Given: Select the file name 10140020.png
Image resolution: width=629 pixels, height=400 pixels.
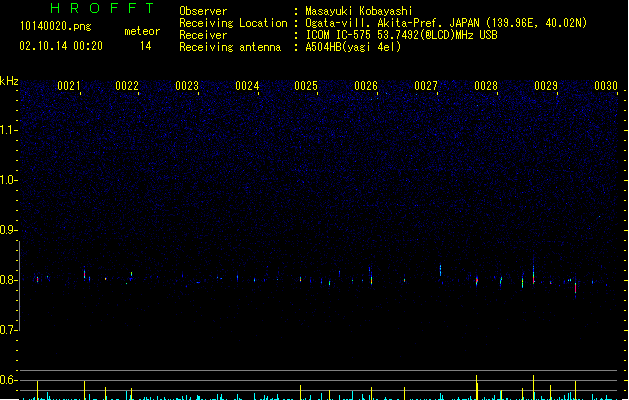Looking at the screenshot, I should [56, 26].
